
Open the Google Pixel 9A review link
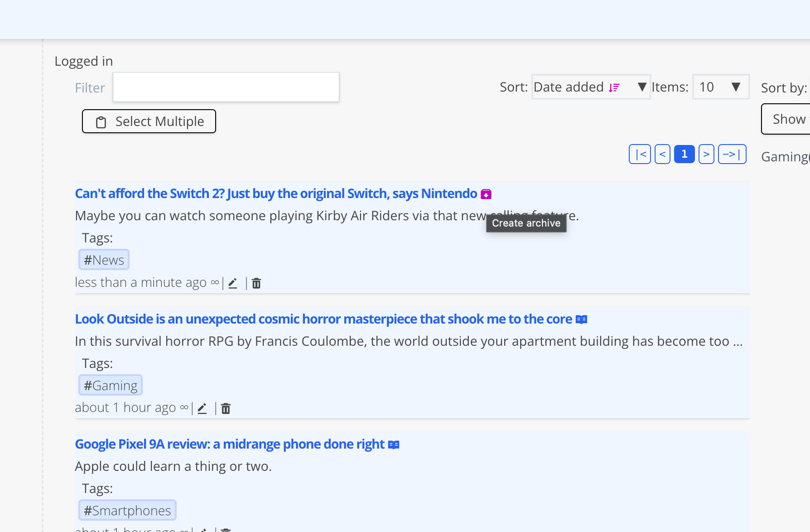(x=230, y=444)
